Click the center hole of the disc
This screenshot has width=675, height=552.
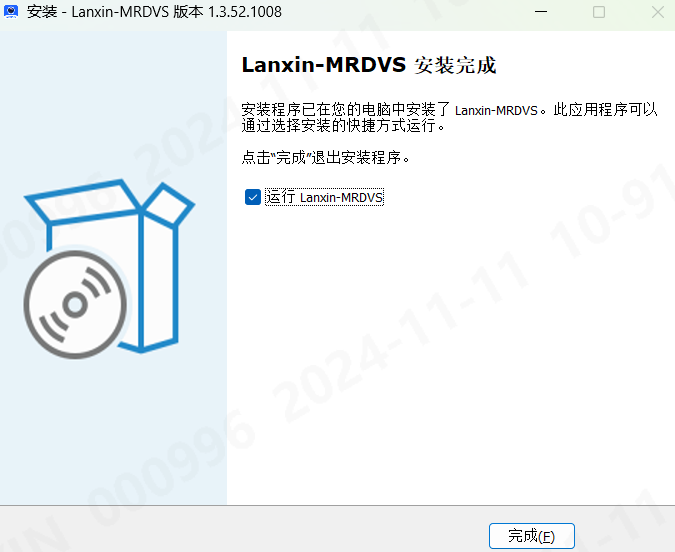click(75, 305)
